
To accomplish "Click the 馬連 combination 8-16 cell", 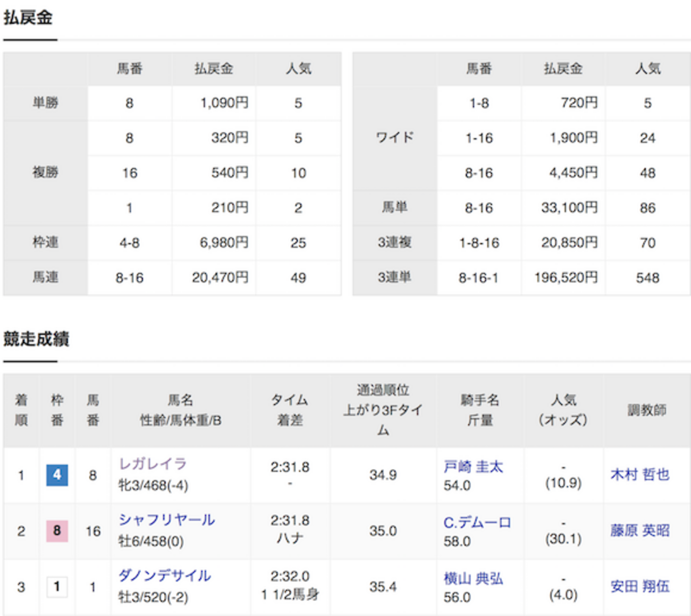I will click(x=130, y=277).
